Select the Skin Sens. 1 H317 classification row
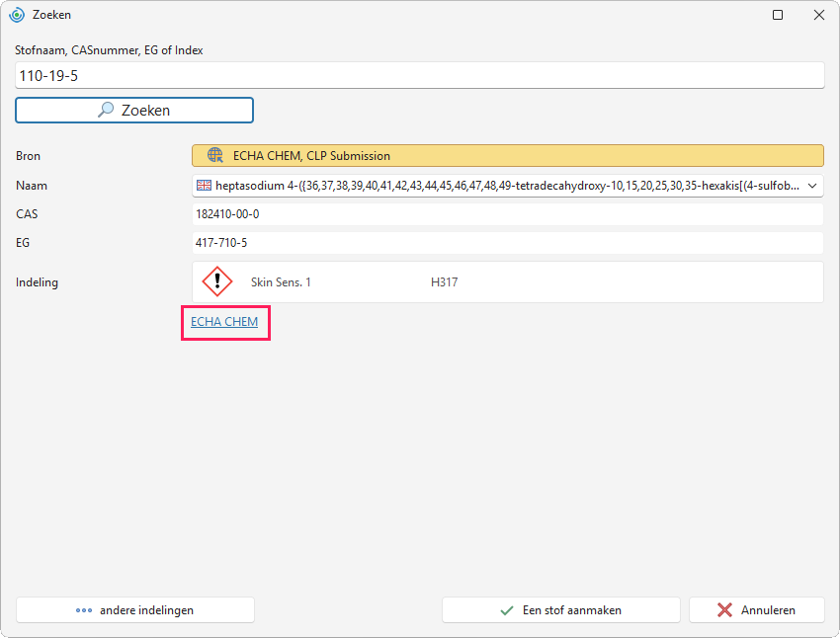This screenshot has height=638, width=840. point(507,282)
